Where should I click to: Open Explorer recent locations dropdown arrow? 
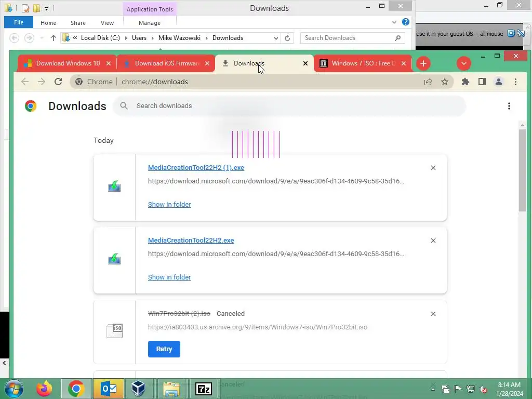click(42, 38)
